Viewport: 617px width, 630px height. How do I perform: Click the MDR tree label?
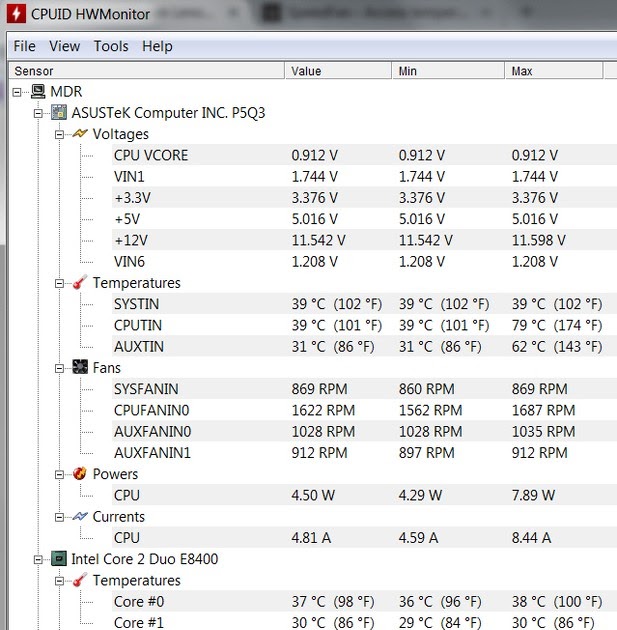[x=66, y=91]
